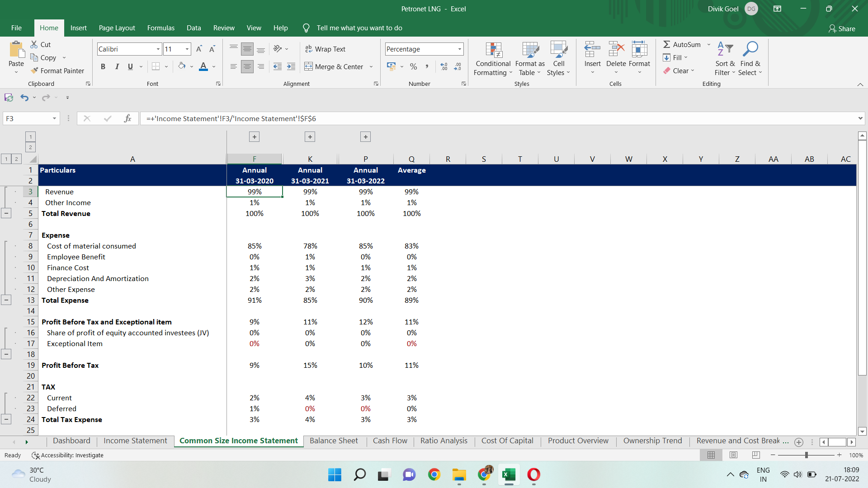The width and height of the screenshot is (868, 488).
Task: Open Cell Styles gallery
Action: tap(559, 59)
